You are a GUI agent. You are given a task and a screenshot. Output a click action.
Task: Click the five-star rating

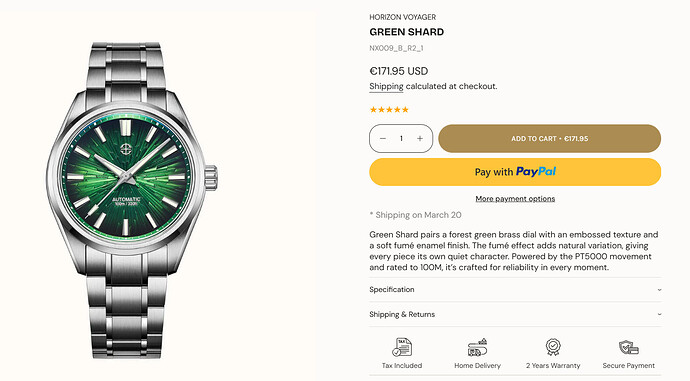[389, 110]
